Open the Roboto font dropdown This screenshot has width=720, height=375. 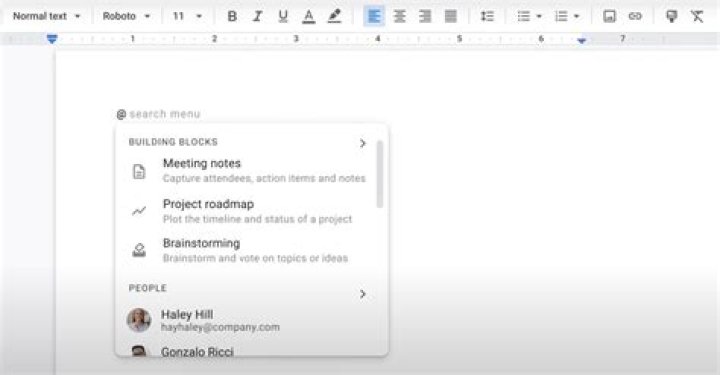[x=126, y=16]
